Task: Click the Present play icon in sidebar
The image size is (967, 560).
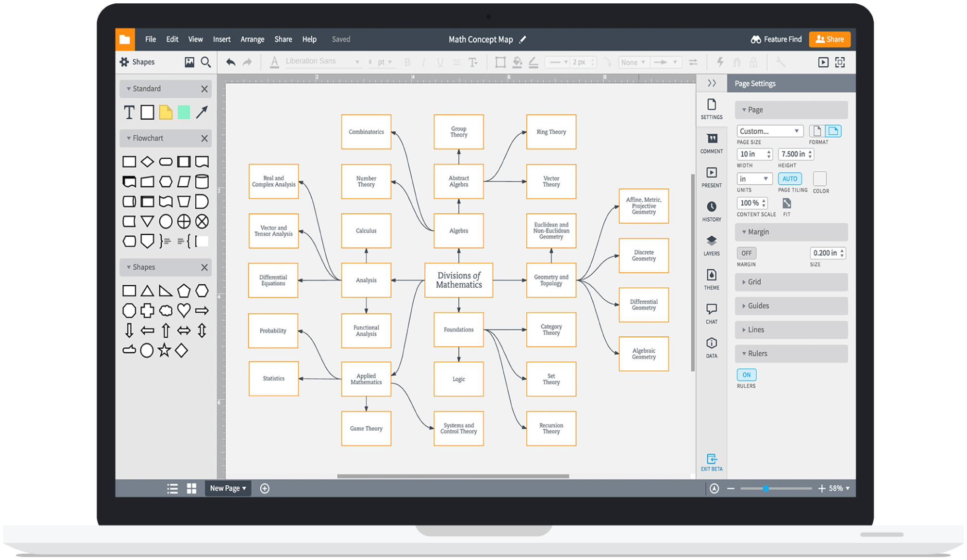Action: click(x=711, y=173)
